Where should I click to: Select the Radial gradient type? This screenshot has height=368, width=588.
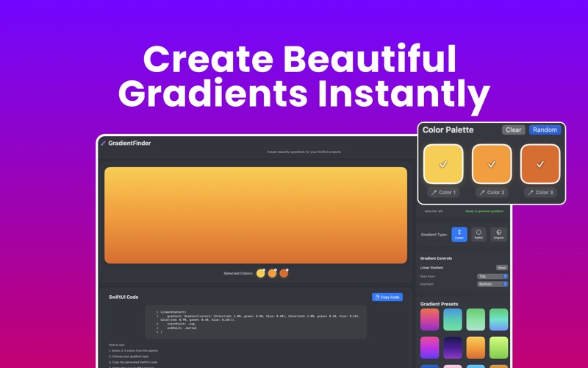pyautogui.click(x=478, y=234)
